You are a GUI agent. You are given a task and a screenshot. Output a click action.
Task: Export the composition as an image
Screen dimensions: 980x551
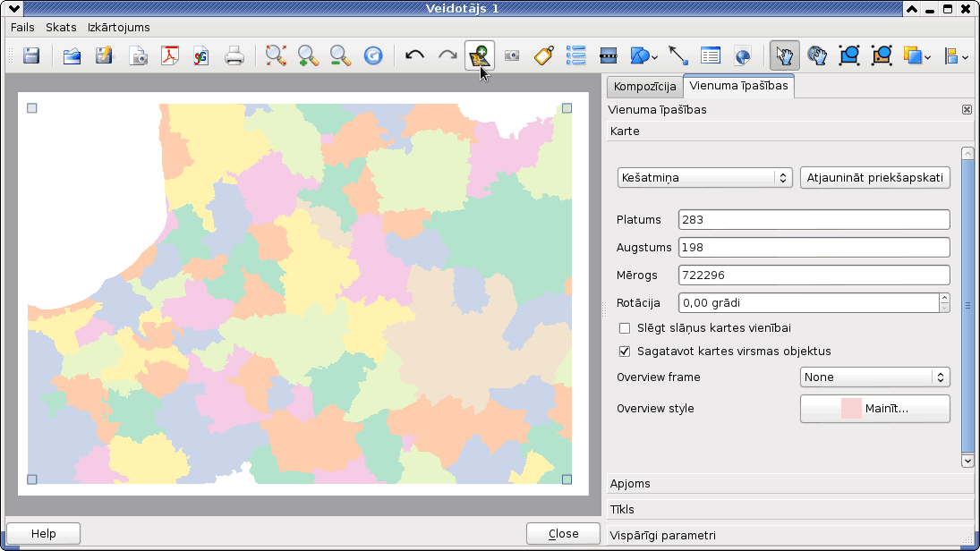138,55
